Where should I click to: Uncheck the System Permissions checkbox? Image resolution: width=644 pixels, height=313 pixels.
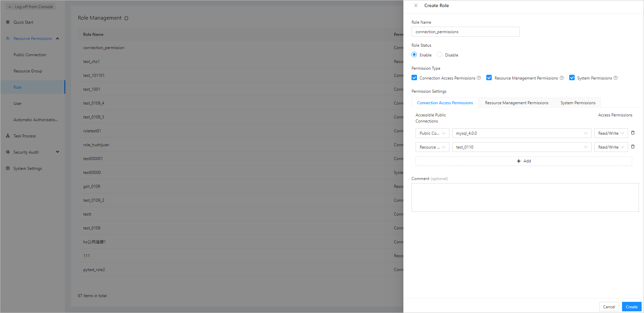coord(572,78)
